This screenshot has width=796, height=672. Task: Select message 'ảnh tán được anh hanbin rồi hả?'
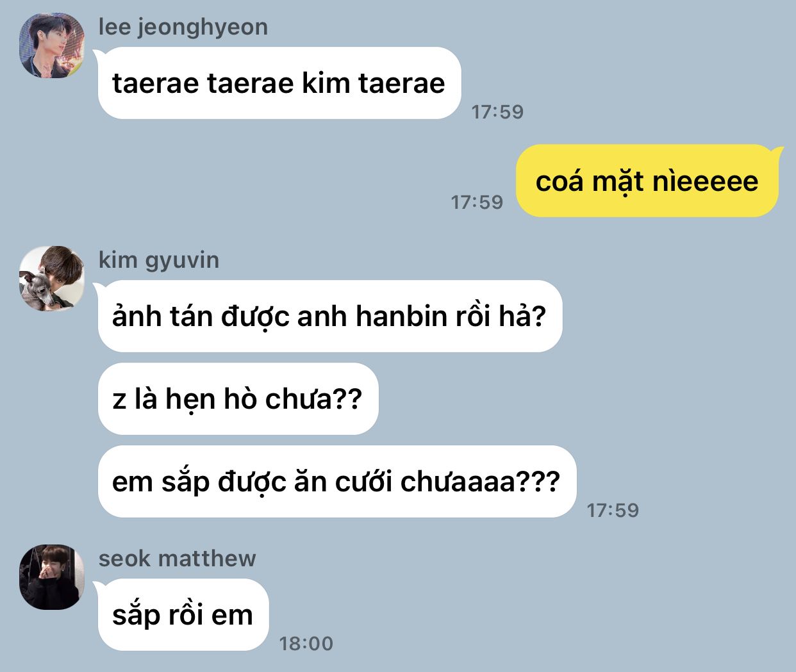pos(330,316)
